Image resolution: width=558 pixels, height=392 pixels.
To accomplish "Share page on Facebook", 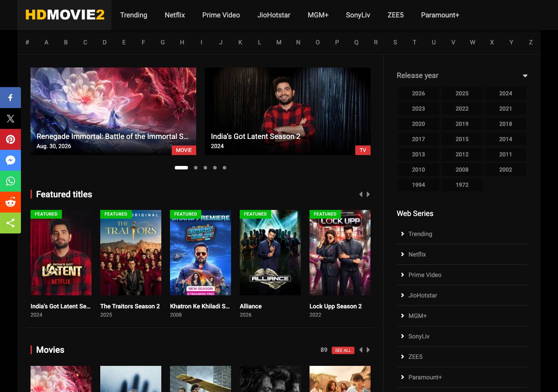I will click(x=10, y=98).
